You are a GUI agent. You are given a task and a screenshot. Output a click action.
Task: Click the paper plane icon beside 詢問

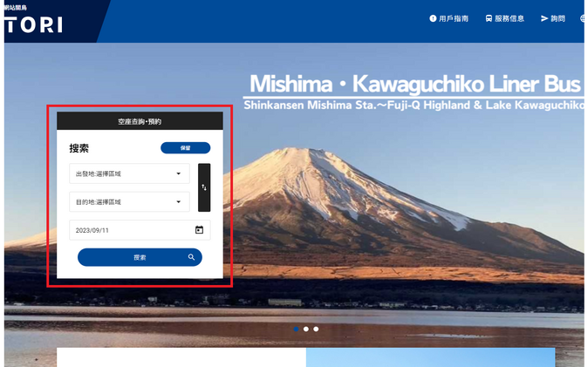tap(544, 18)
